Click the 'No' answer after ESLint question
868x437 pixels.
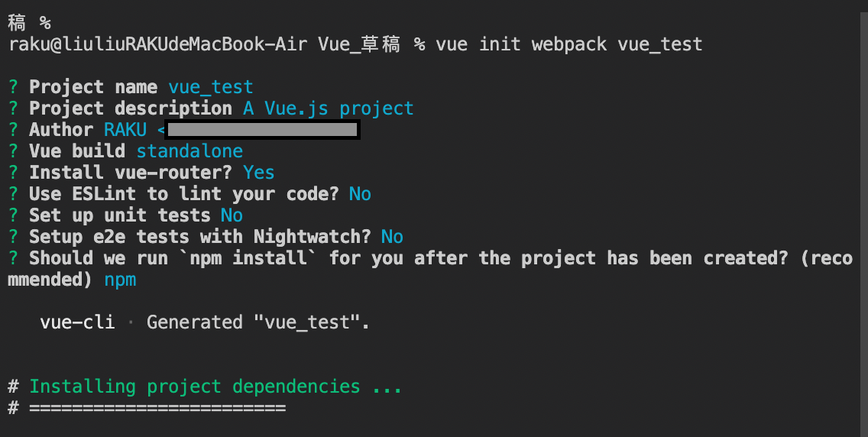pyautogui.click(x=360, y=194)
